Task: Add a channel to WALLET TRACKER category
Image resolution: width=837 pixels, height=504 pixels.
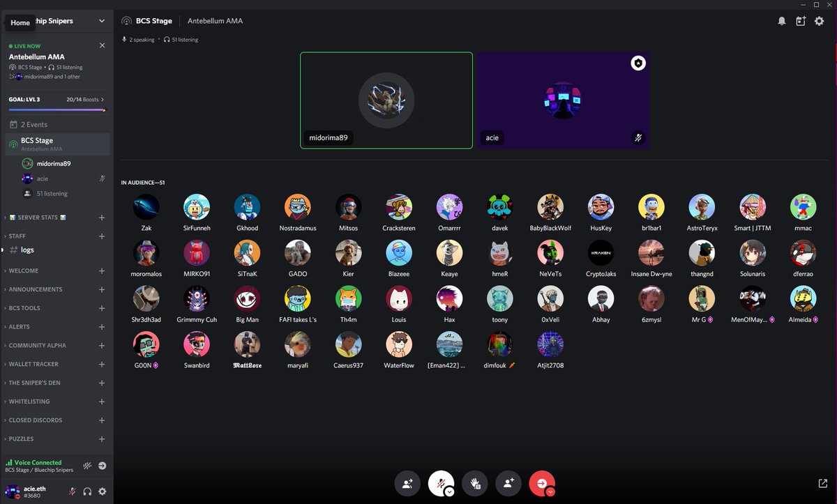Action: pyautogui.click(x=102, y=365)
